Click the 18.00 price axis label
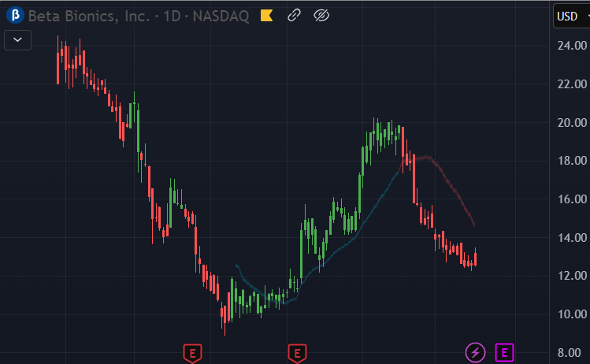Screen dimensions: 590x364 [572, 161]
